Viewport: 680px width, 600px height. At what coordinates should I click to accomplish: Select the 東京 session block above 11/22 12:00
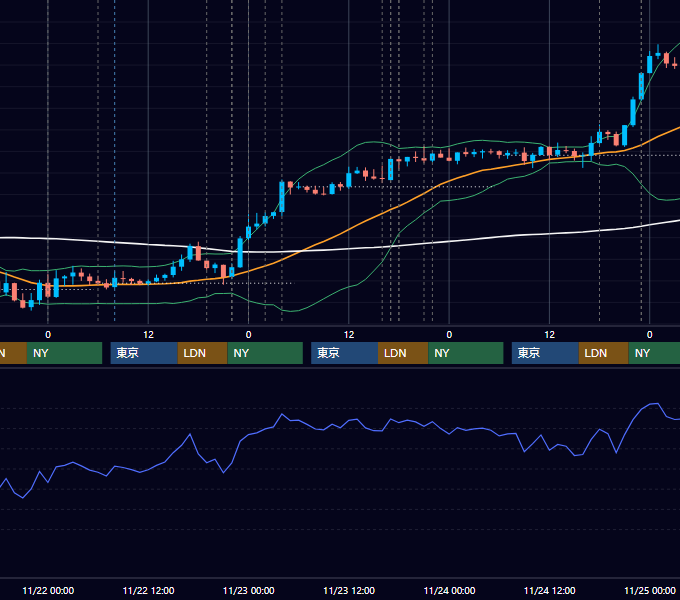[144, 353]
